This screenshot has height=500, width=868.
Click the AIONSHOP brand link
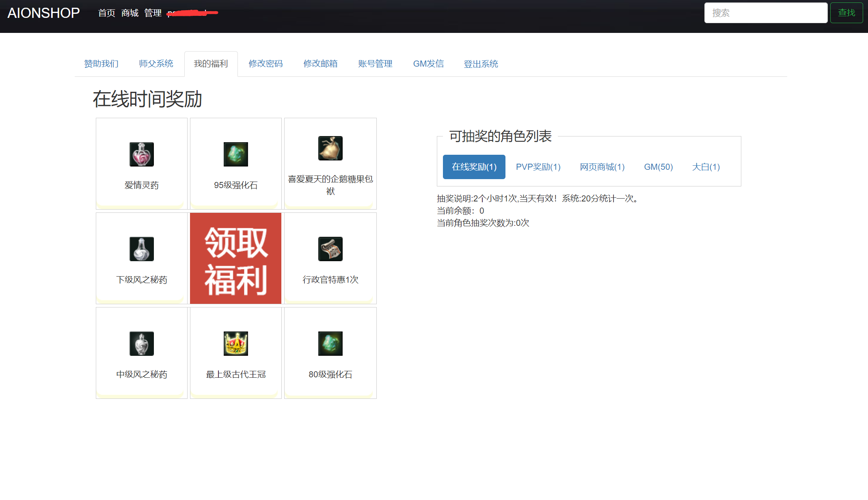(x=43, y=13)
